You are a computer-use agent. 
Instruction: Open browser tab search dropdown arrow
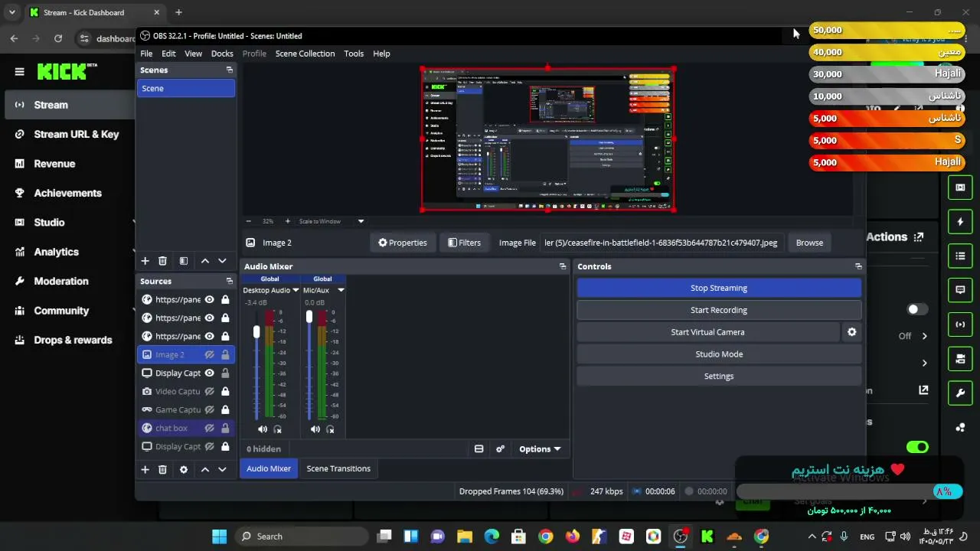point(12,12)
